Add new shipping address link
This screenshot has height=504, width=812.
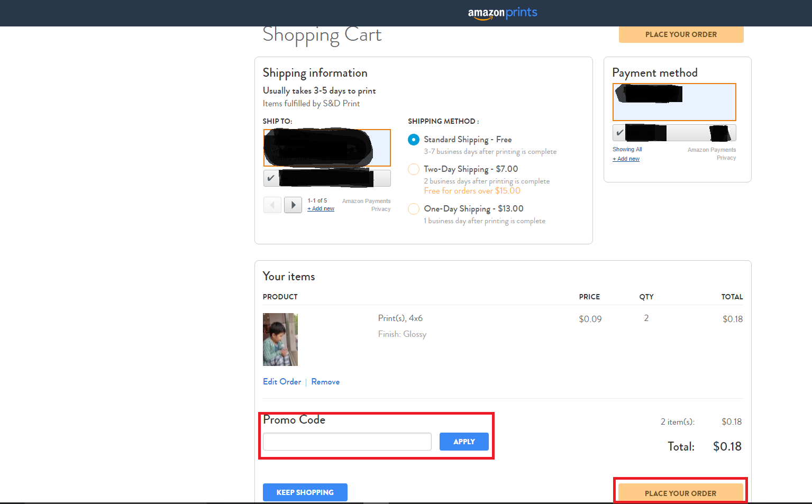(x=321, y=209)
